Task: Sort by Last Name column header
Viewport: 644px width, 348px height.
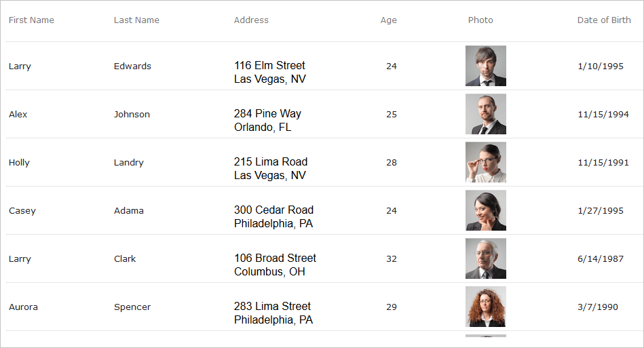Action: 136,20
